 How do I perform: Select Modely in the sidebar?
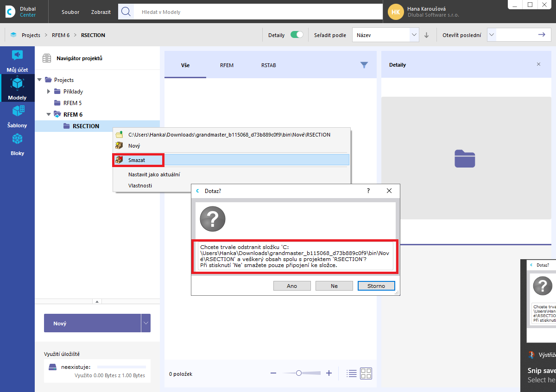tap(17, 88)
